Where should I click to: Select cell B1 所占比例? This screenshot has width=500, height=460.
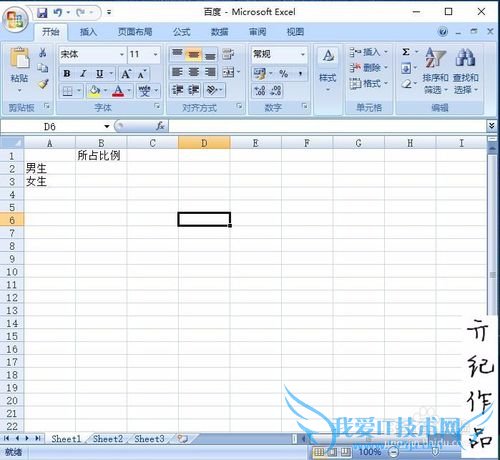(x=101, y=156)
